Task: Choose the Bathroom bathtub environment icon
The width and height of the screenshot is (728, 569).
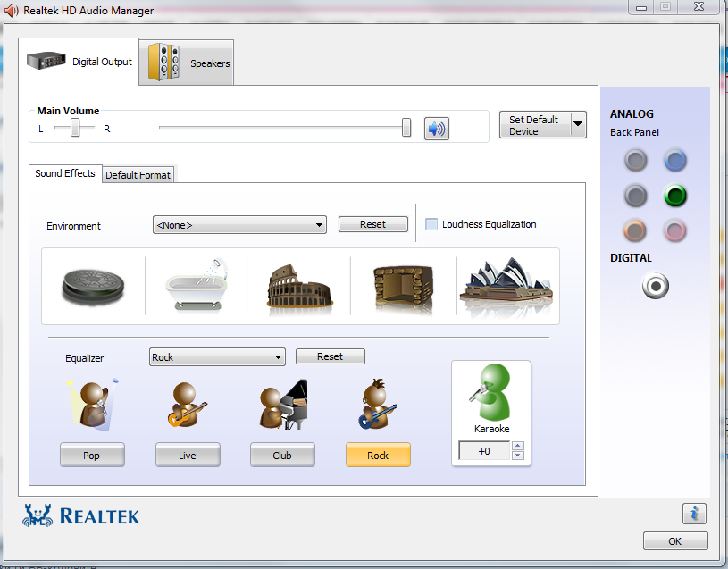Action: pos(197,284)
